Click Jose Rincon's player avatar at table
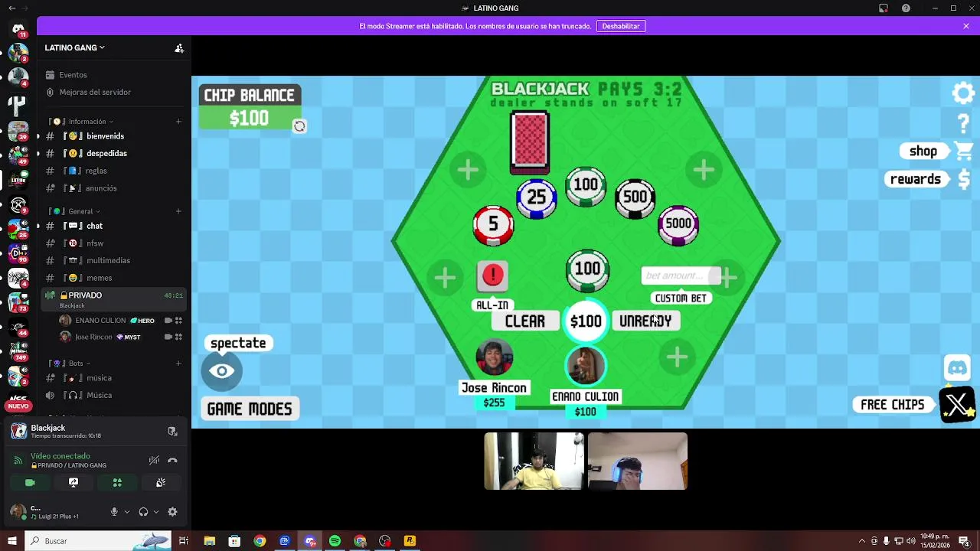Screen dimensions: 980x551 (494, 357)
